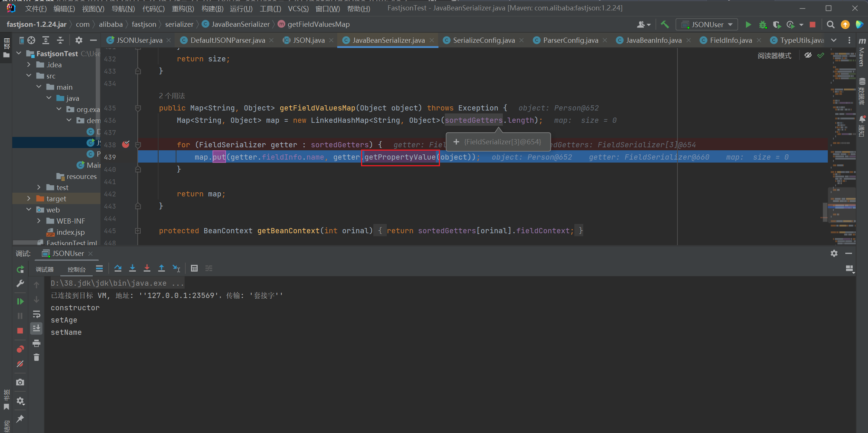
Task: Click the Debug bug icon in toolbar
Action: pyautogui.click(x=763, y=25)
